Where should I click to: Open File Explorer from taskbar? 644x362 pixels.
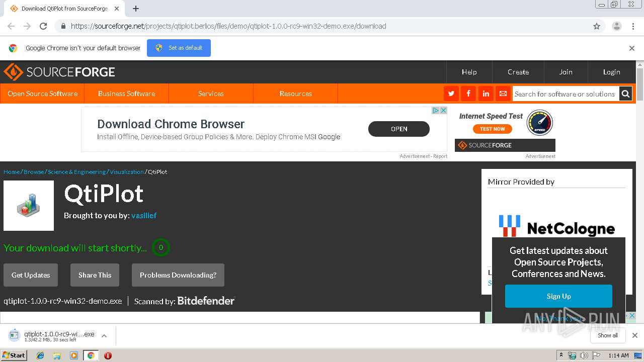pyautogui.click(x=57, y=355)
